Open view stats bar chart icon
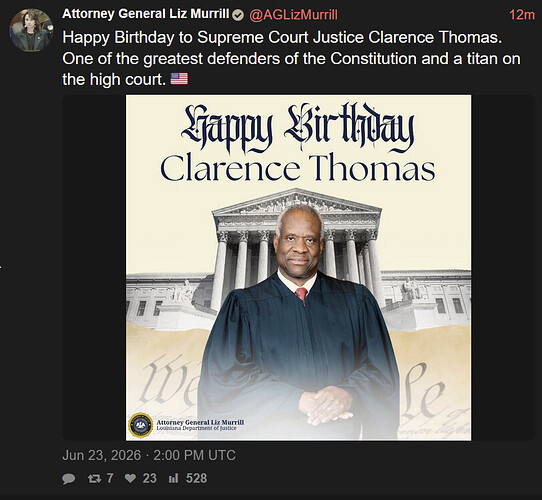Viewport: 542px width, 500px height. coord(173,479)
